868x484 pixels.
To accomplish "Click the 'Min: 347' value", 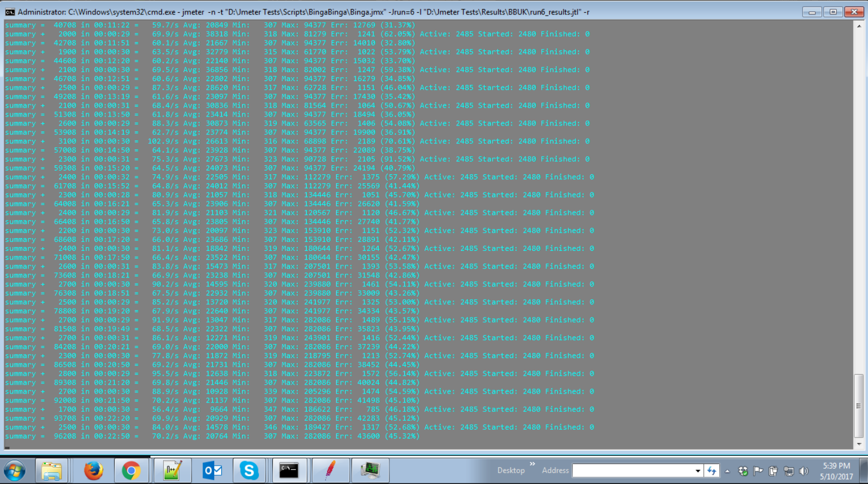I will point(255,409).
